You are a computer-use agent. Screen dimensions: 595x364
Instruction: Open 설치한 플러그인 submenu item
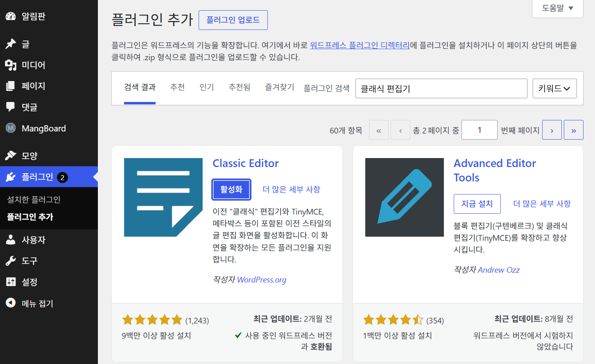[34, 199]
